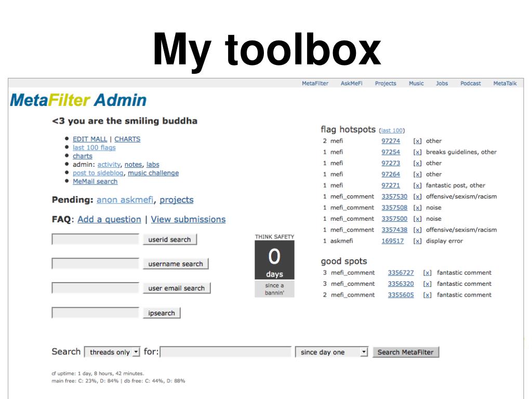The height and width of the screenshot is (399, 532).
Task: Open the MetaFilter nav link
Action: pos(315,84)
